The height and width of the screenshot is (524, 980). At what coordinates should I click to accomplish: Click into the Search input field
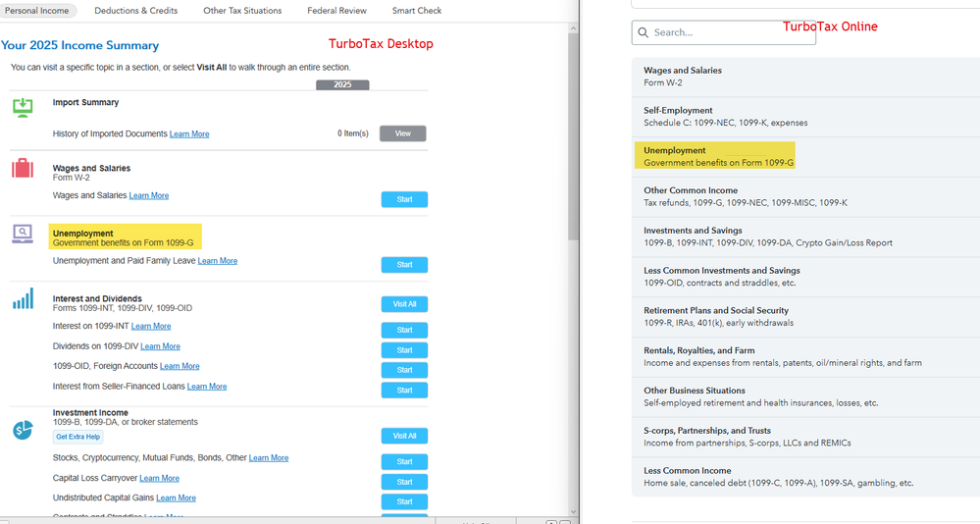point(731,32)
